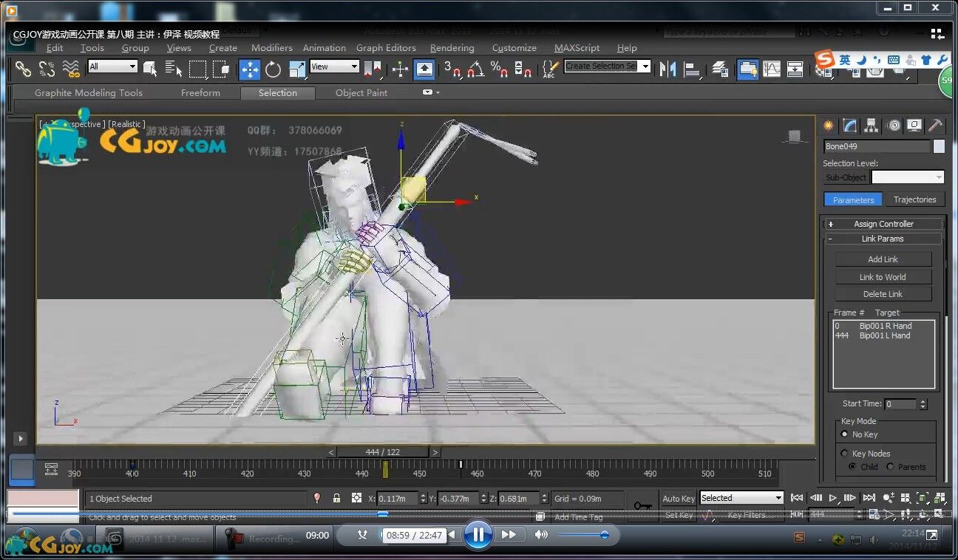This screenshot has height=560, width=958.
Task: Click the Set Keys key icon
Action: point(642,505)
